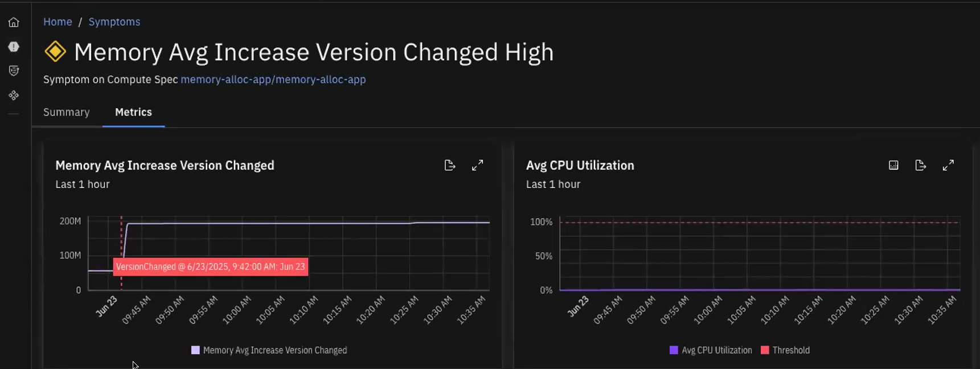This screenshot has height=369, width=980.
Task: Click the 100% axis label on CPU chart
Action: (x=541, y=222)
